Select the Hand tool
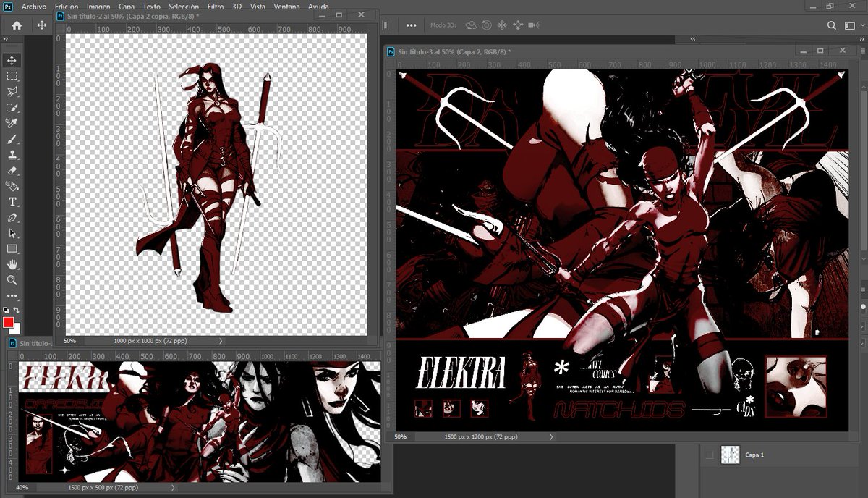The image size is (868, 498). pyautogui.click(x=12, y=264)
